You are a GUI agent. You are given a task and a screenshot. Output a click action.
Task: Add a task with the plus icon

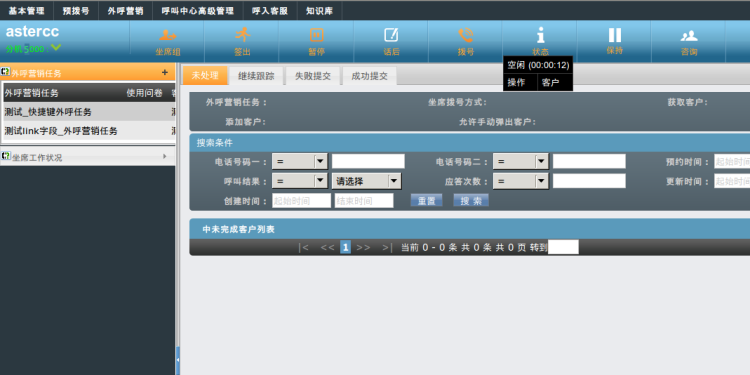(165, 73)
